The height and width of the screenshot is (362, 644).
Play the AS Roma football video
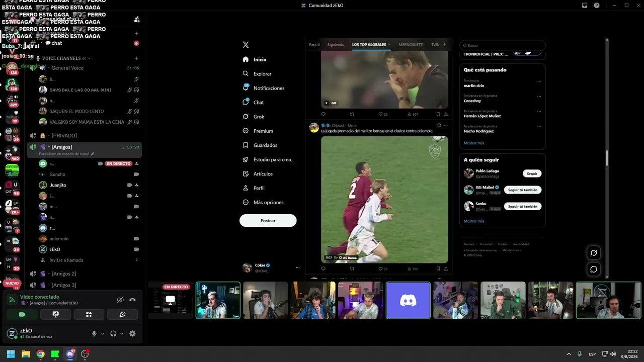coord(384,200)
